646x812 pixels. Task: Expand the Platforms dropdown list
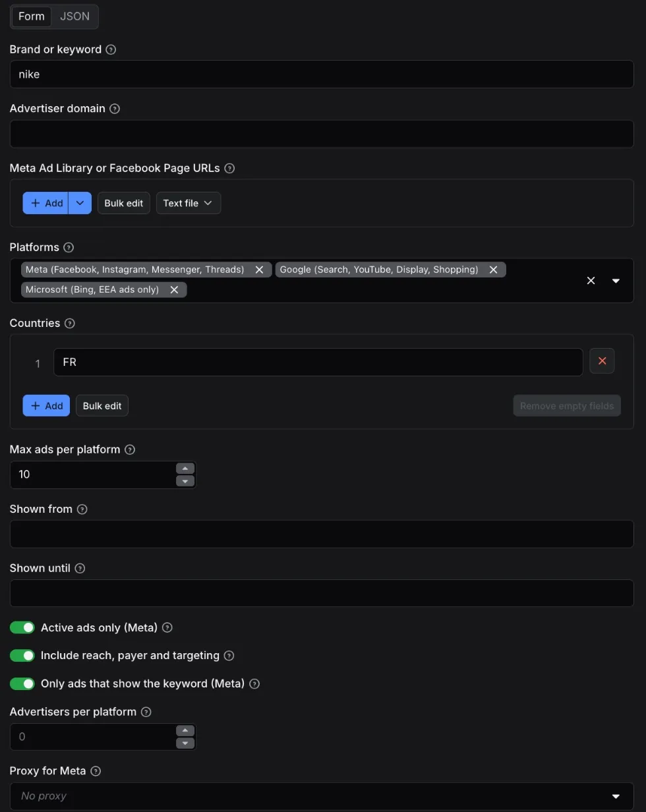(x=616, y=281)
